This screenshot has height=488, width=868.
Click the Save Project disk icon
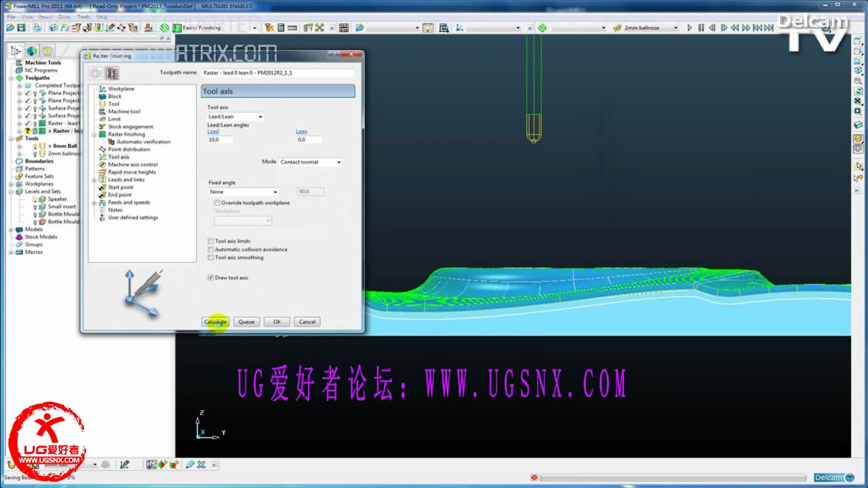coord(22,28)
